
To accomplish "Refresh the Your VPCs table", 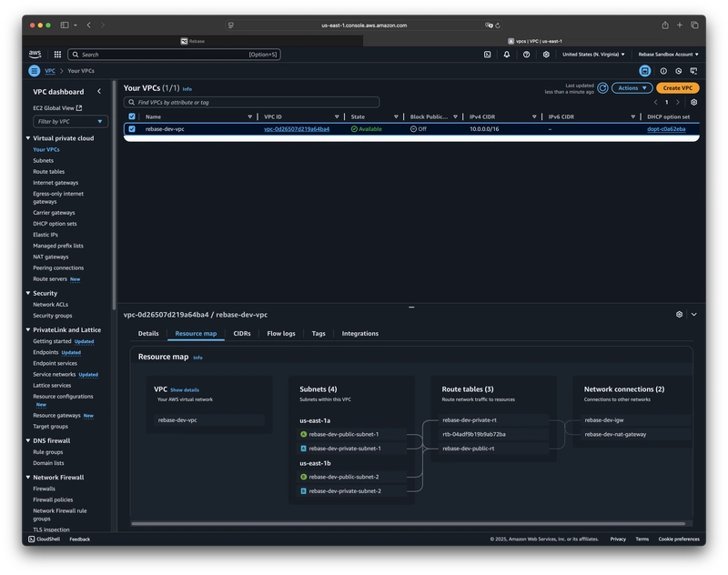I will [602, 87].
